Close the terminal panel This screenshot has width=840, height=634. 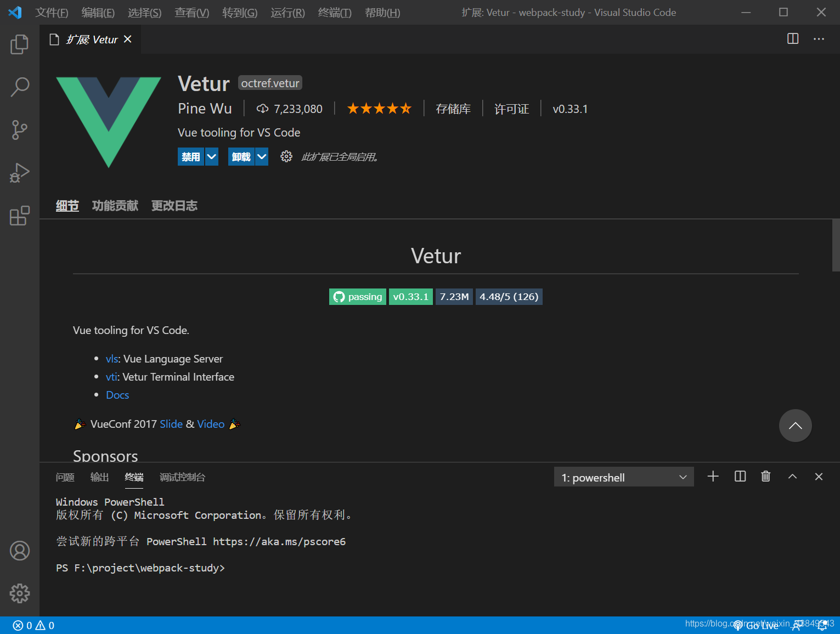pos(819,477)
